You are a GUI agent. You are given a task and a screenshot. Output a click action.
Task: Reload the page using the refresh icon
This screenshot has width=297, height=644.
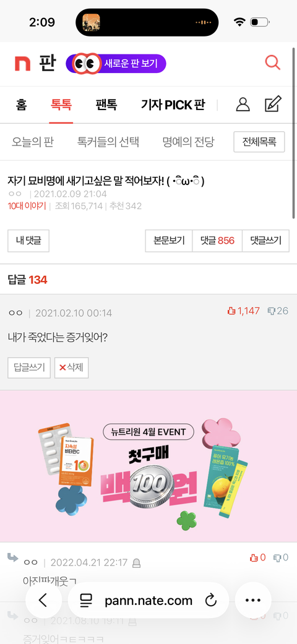[x=211, y=601]
